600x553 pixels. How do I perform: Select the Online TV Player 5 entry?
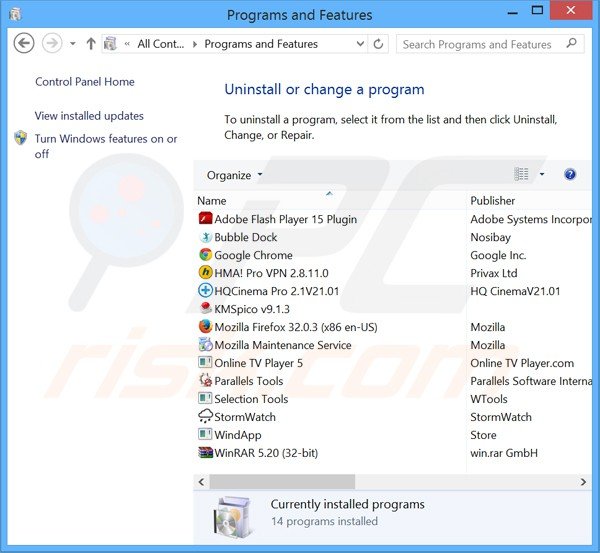pyautogui.click(x=258, y=363)
